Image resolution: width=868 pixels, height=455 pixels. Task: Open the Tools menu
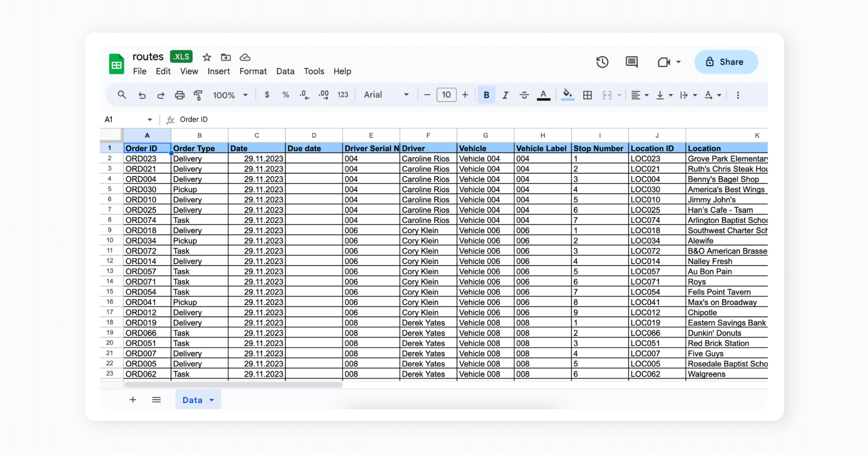[x=314, y=71]
